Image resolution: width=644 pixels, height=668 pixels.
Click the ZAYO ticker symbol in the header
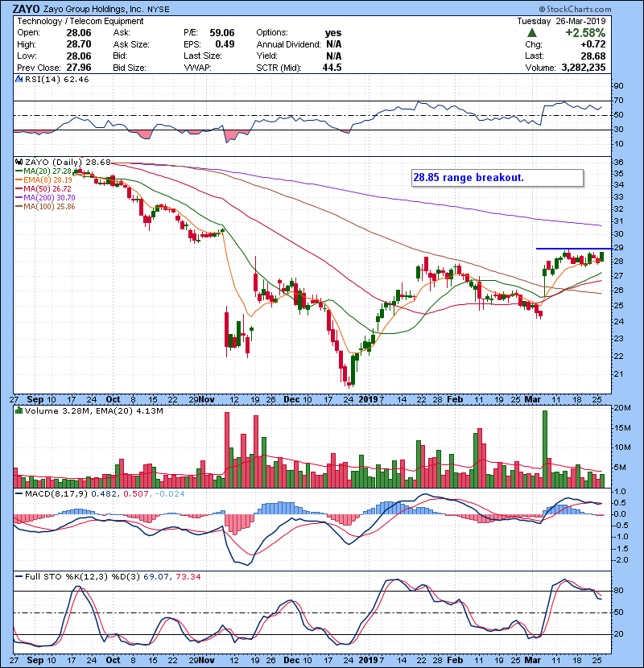pyautogui.click(x=27, y=9)
